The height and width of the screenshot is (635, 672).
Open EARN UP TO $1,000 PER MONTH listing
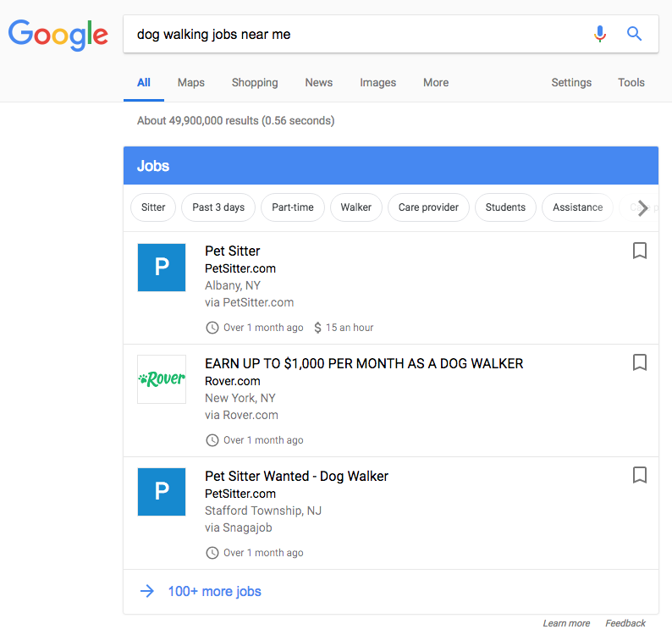click(364, 363)
